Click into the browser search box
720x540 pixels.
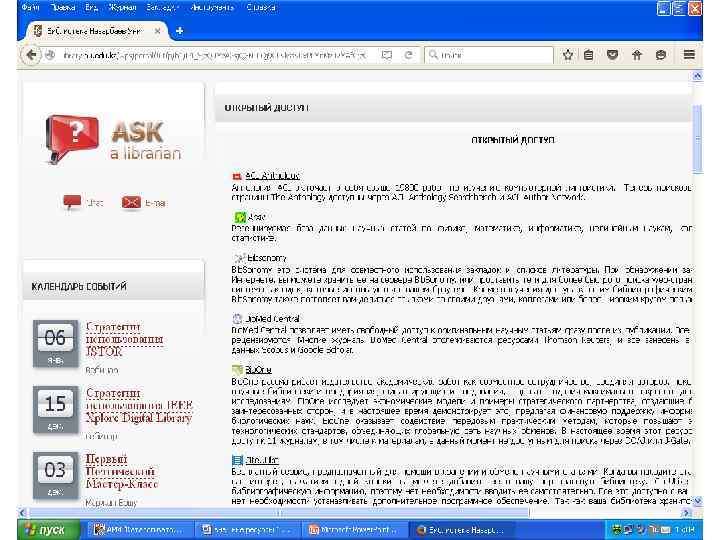pyautogui.click(x=489, y=55)
